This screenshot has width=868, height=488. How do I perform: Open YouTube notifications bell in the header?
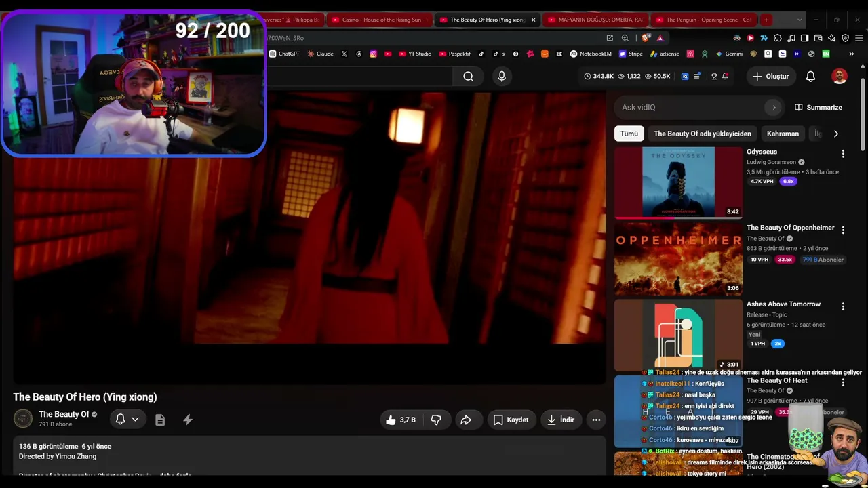(x=810, y=77)
